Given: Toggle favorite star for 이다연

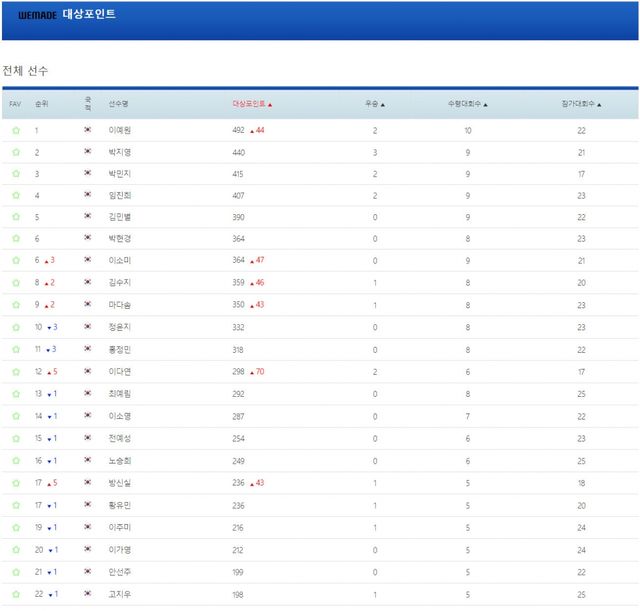Looking at the screenshot, I should pyautogui.click(x=15, y=372).
